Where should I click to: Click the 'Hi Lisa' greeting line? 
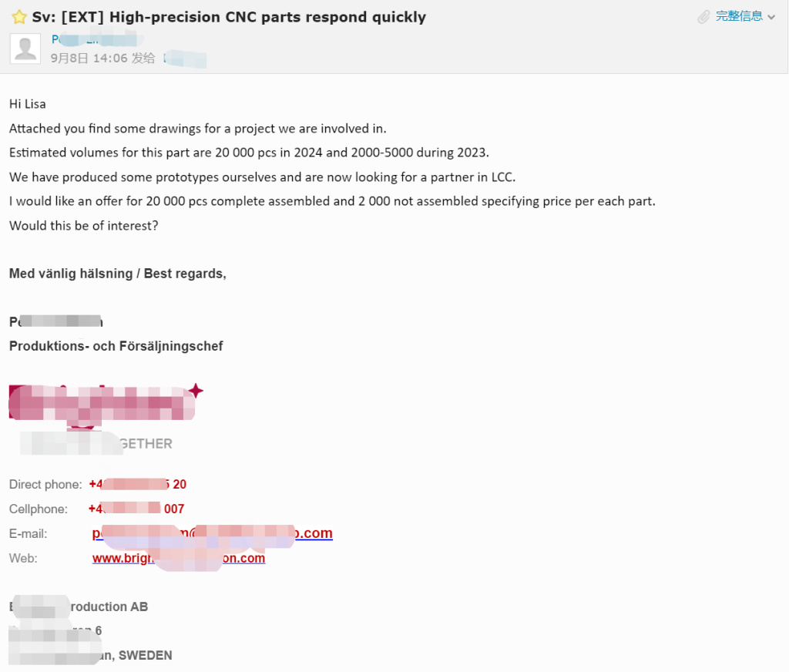(x=28, y=104)
